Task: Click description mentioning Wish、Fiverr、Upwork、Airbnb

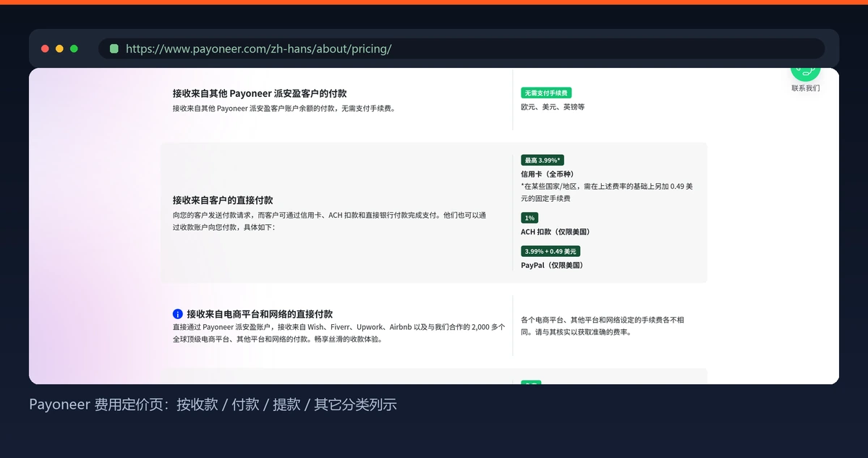Action: (339, 333)
